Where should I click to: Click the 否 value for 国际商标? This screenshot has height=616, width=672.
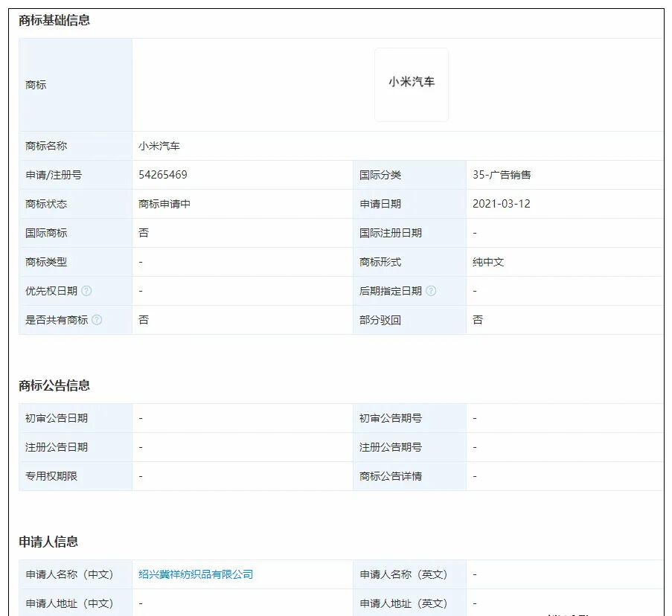144,233
